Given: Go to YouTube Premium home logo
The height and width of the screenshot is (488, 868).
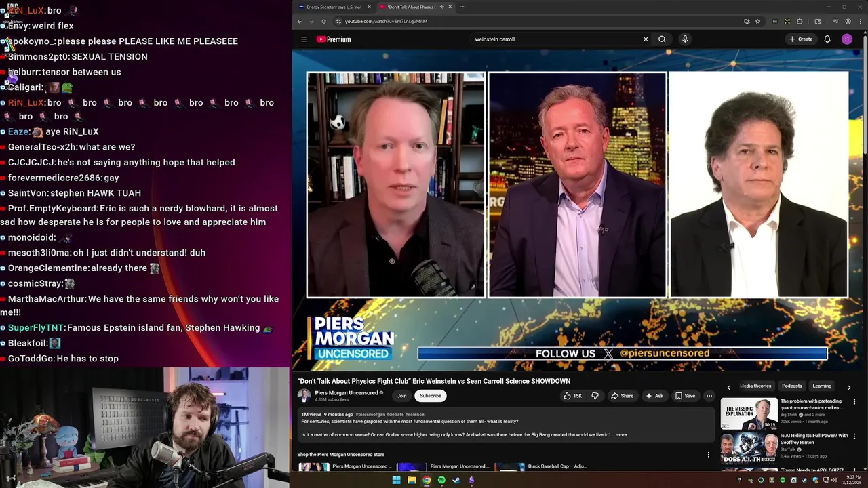Looking at the screenshot, I should [334, 39].
